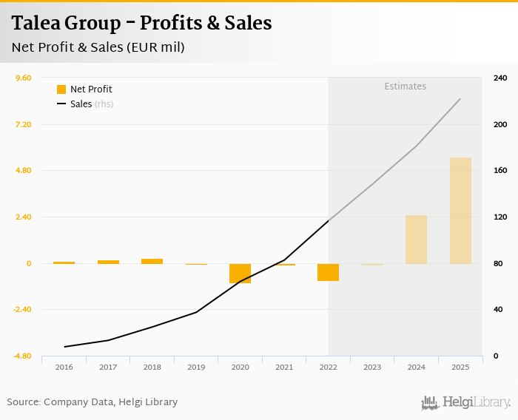This screenshot has height=420, width=518.
Task: Click the Source: Company Data footer text
Action: coord(92,402)
